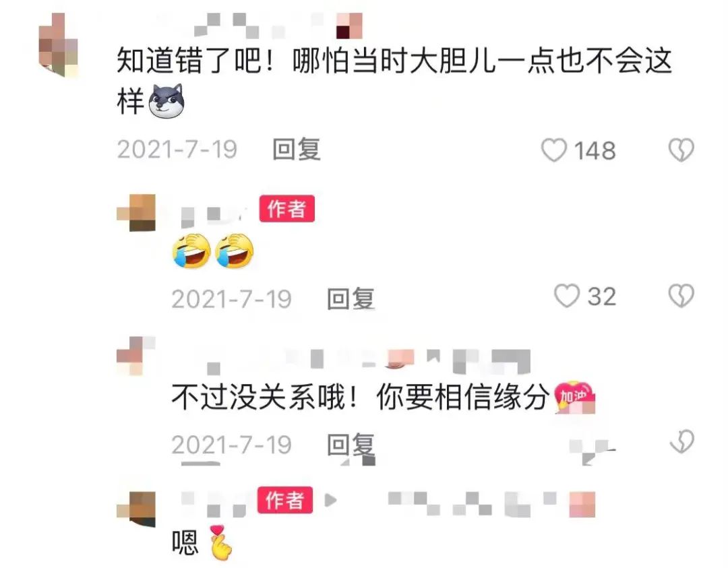Tap the first laughing-crying emoji
The width and height of the screenshot is (728, 568).
pyautogui.click(x=191, y=251)
